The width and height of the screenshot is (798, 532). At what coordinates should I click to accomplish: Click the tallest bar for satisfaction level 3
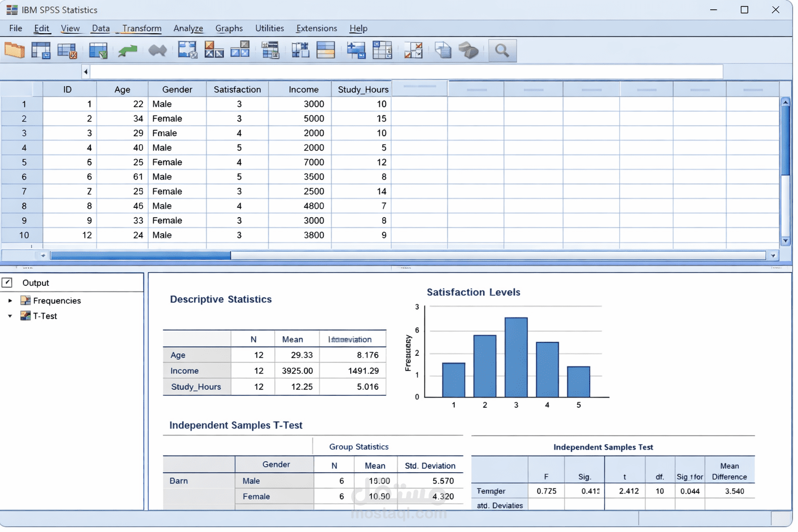pos(516,357)
